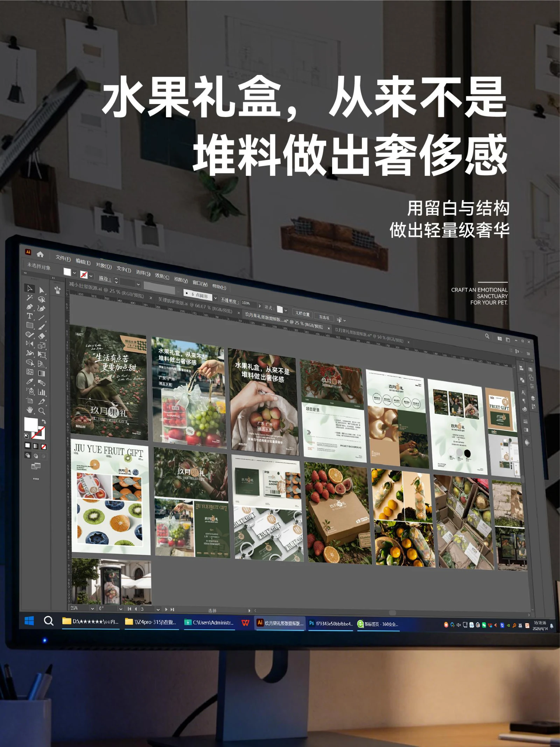Switch to 减小肚竖版源.ai document tab
This screenshot has height=747, width=560.
[x=106, y=291]
